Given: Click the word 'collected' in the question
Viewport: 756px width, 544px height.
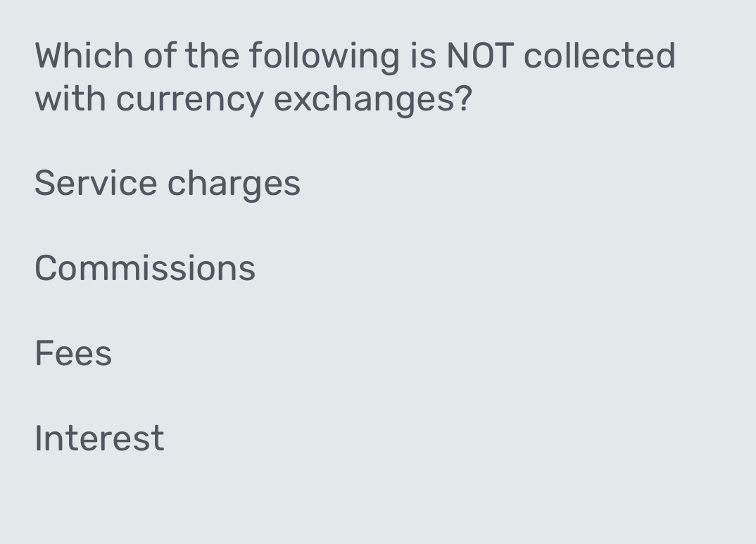Looking at the screenshot, I should pyautogui.click(x=600, y=56).
